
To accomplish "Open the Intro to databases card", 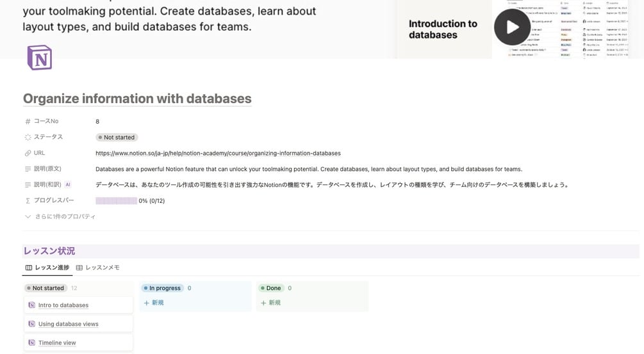I will [63, 305].
